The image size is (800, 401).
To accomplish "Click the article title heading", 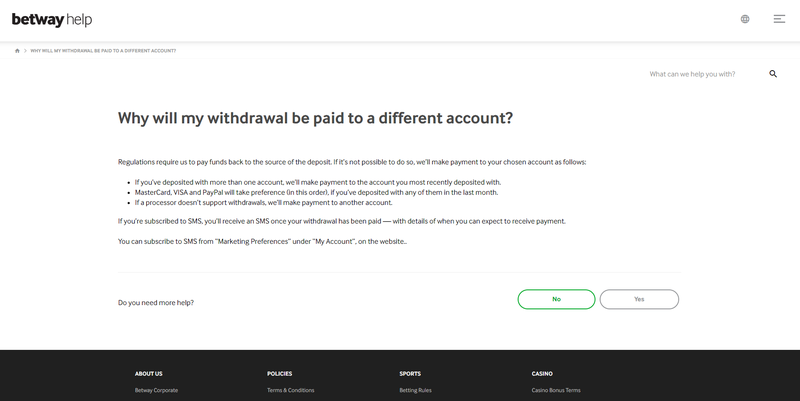I will [315, 118].
